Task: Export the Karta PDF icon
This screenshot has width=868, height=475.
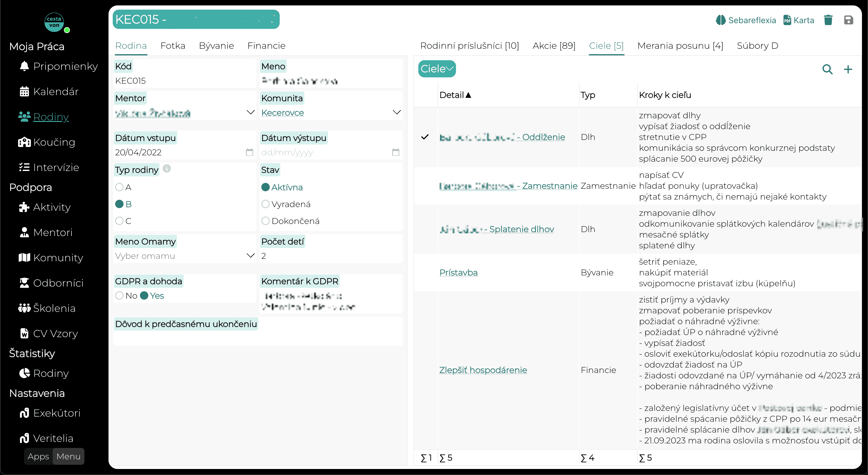Action: (787, 20)
